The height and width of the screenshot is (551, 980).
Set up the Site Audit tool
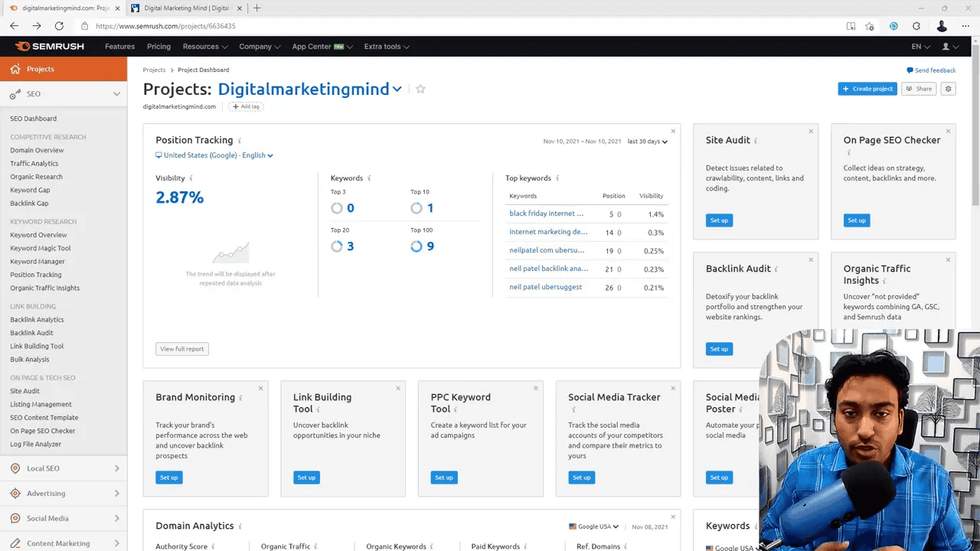[719, 220]
